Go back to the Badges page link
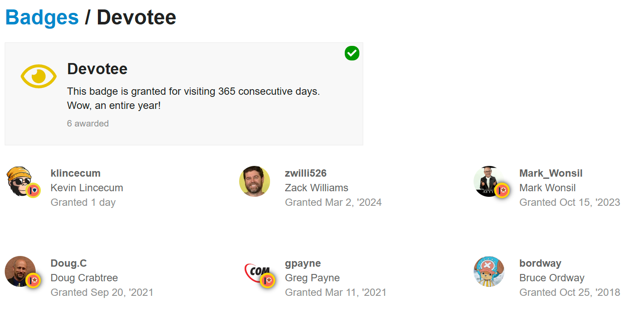The height and width of the screenshot is (322, 644). click(42, 18)
